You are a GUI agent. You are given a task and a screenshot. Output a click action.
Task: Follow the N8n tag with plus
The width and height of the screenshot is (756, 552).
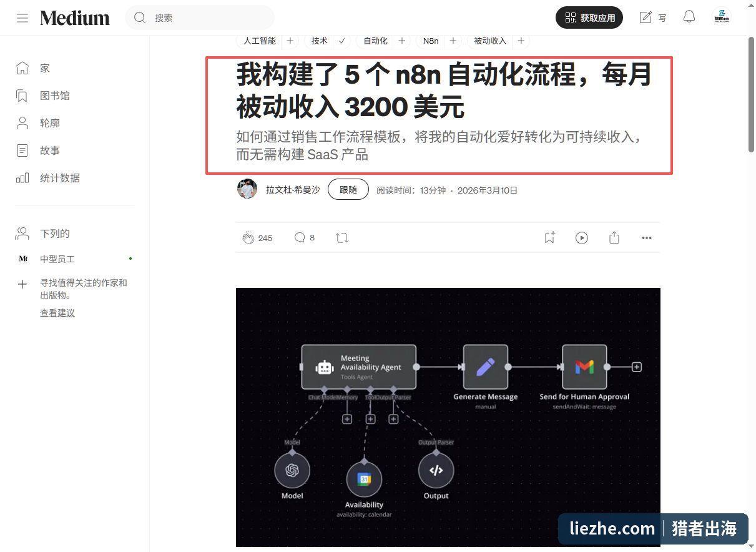pos(454,41)
